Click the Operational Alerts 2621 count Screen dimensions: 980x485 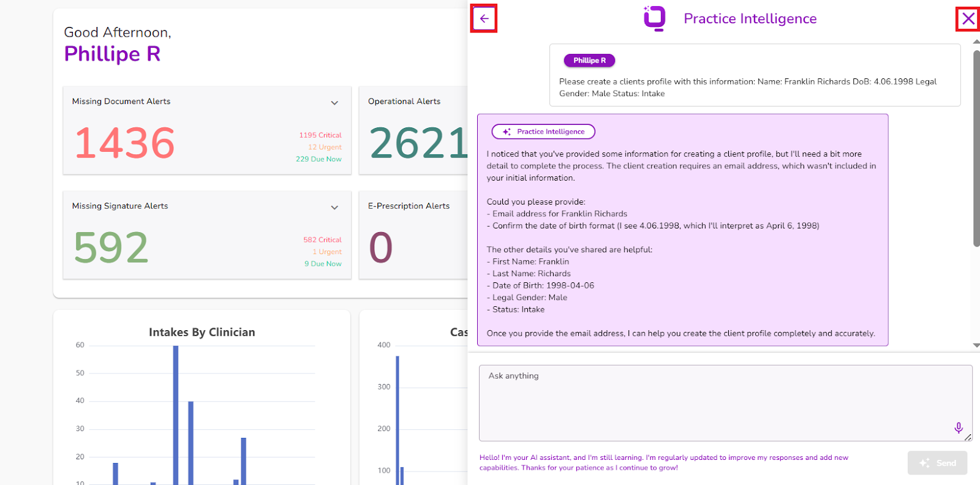(418, 143)
